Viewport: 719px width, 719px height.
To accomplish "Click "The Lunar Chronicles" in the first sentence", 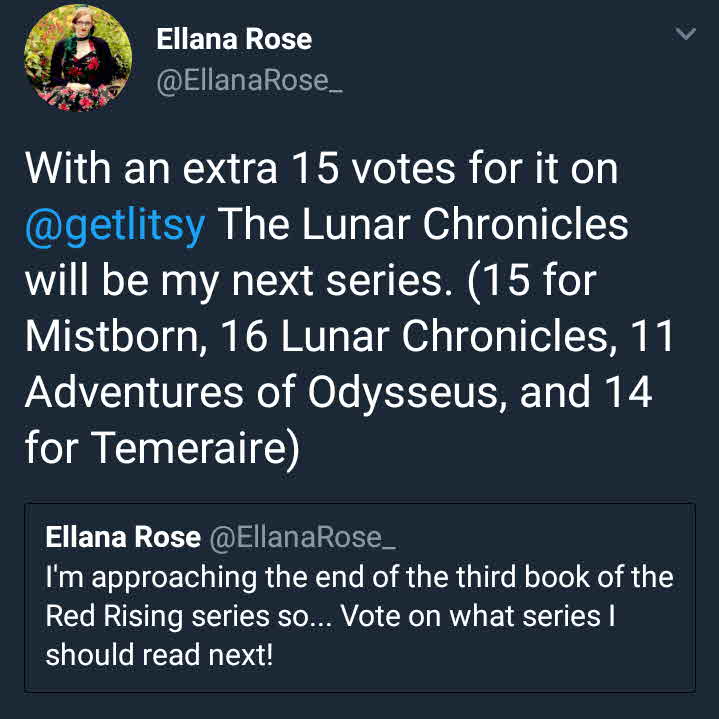I will (422, 224).
